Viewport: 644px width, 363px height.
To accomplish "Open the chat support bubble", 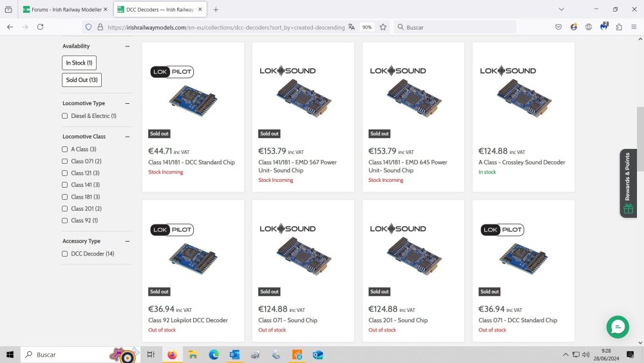I will pos(617,327).
